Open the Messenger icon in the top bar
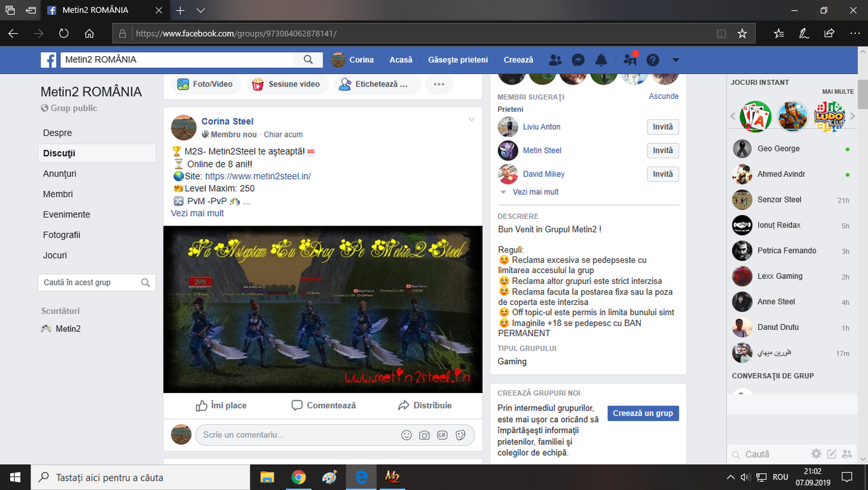868x490 pixels. point(578,60)
